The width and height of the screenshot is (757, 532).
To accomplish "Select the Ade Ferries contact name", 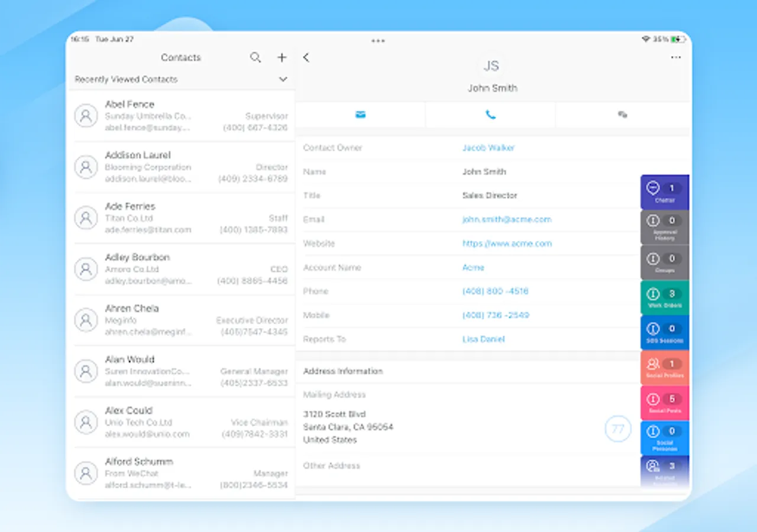I will click(x=130, y=206).
